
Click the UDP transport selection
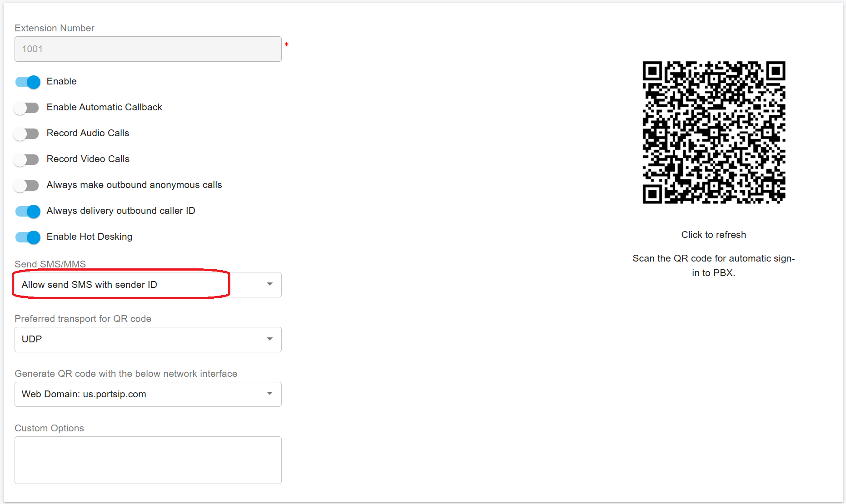pyautogui.click(x=136, y=339)
